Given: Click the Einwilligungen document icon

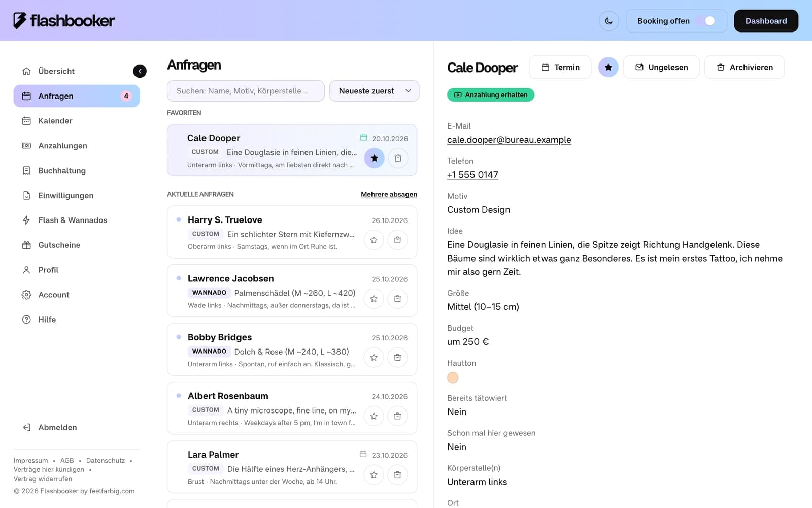Looking at the screenshot, I should coord(26,196).
